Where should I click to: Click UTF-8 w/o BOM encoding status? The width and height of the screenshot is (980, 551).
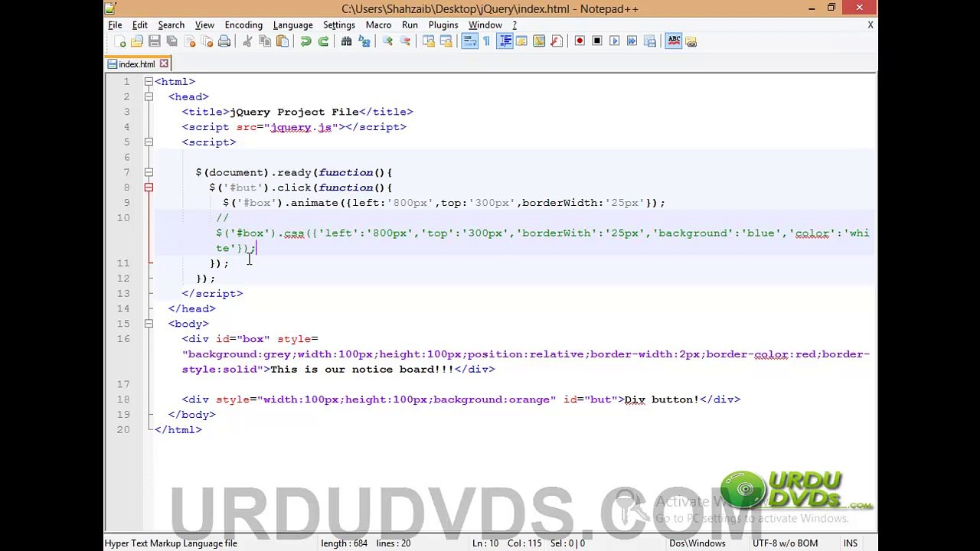(785, 543)
